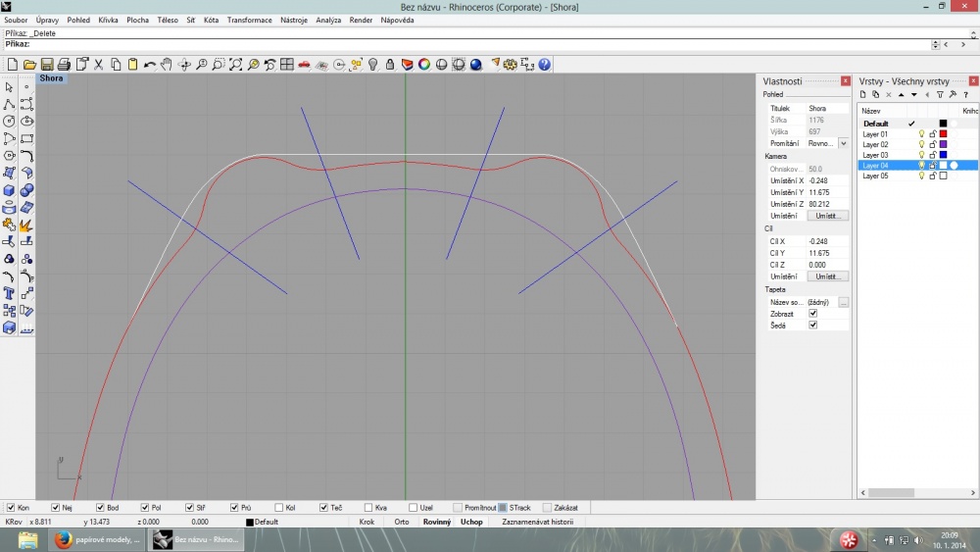Click the padlock Lock objects icon
This screenshot has height=552, width=980.
[x=390, y=65]
